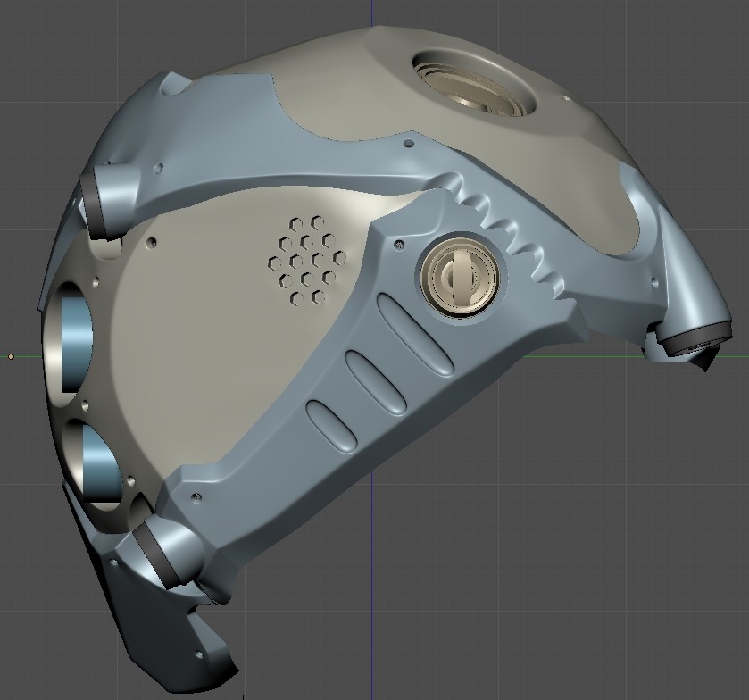The height and width of the screenshot is (700, 749).
Task: Click the longest oval groove on the side strap
Action: (x=414, y=334)
